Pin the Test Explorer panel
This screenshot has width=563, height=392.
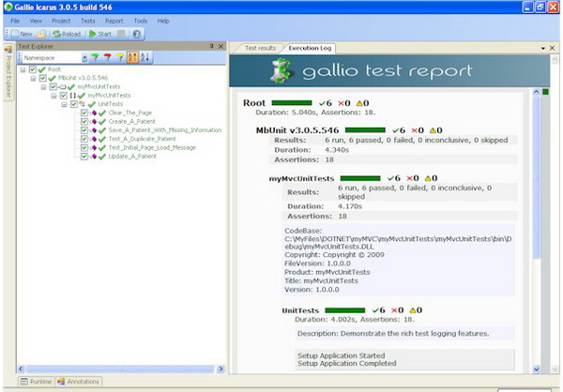[211, 46]
